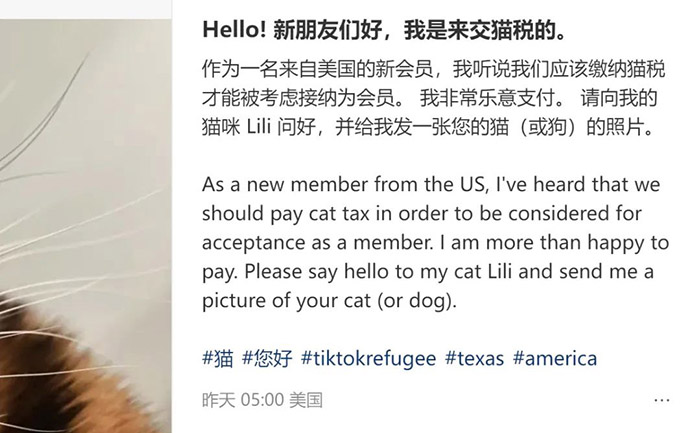Open the #猫 hashtag

218,358
